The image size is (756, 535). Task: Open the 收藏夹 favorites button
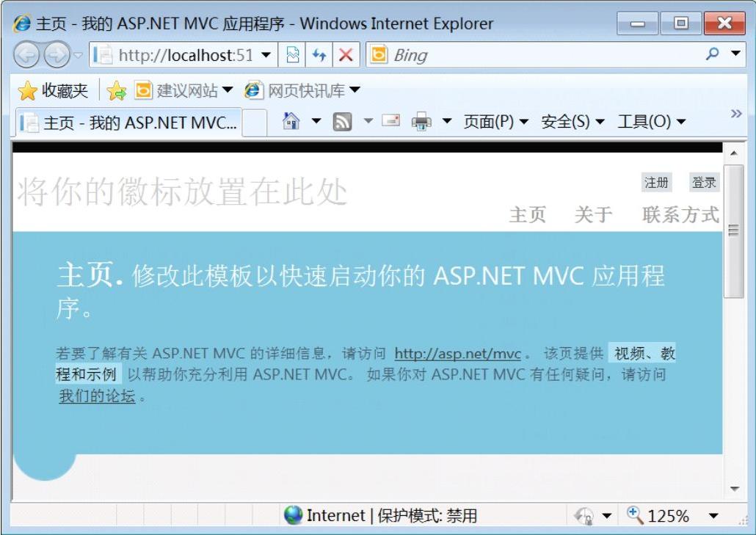coord(53,90)
